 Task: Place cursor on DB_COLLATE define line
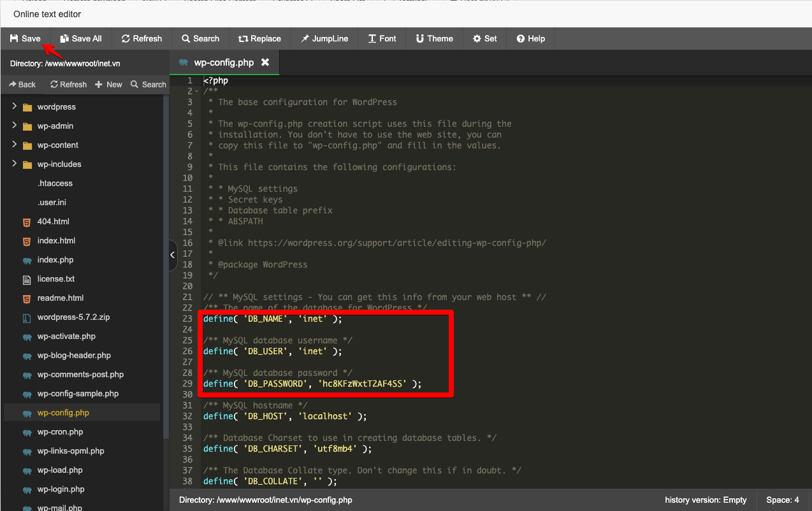tap(270, 481)
